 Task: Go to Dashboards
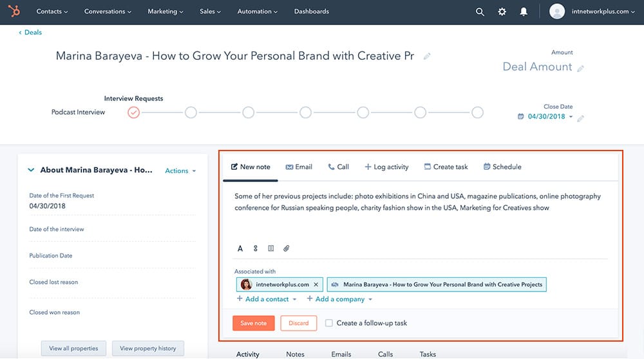click(x=311, y=12)
